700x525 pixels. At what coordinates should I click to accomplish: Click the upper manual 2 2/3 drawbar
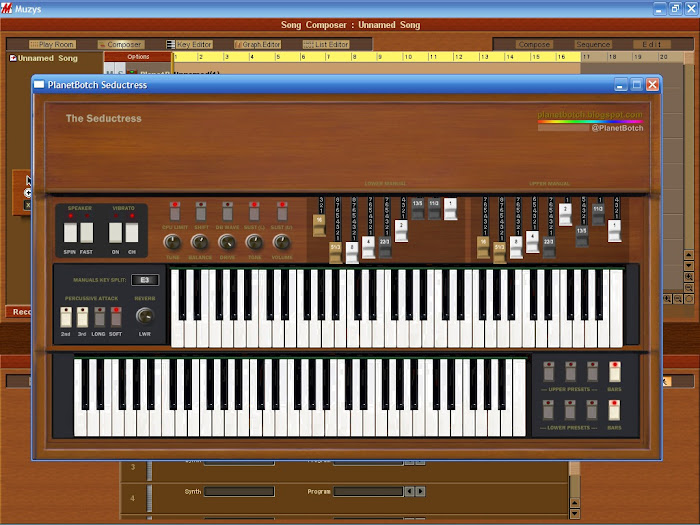click(x=549, y=247)
